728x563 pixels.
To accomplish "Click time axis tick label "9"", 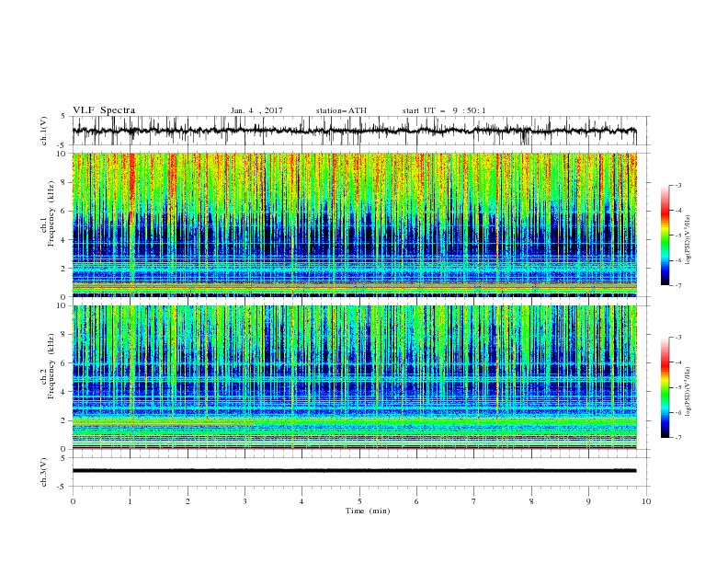I will [588, 501].
